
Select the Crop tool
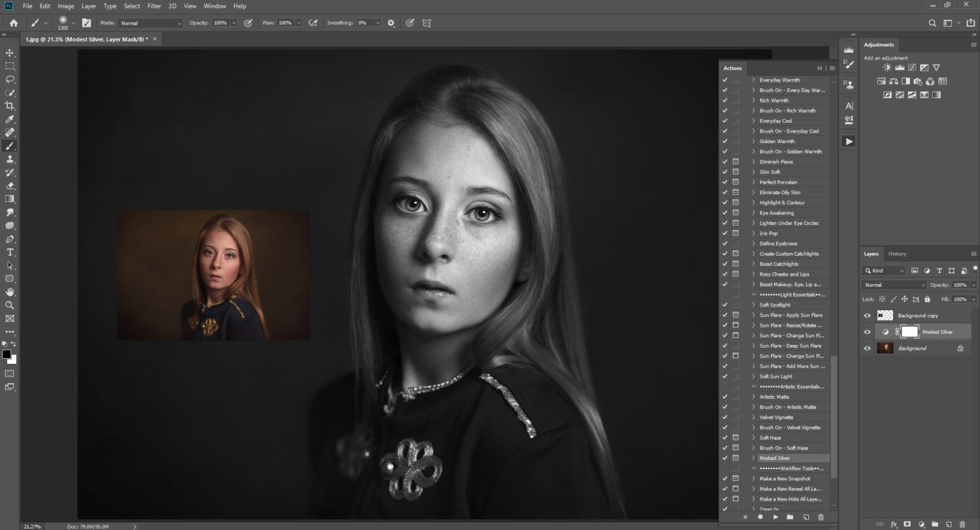(10, 106)
